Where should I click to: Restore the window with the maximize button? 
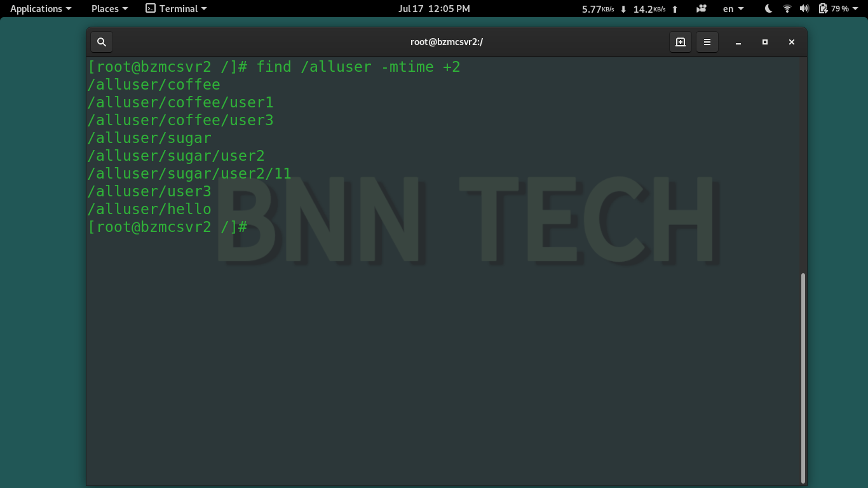(x=764, y=42)
